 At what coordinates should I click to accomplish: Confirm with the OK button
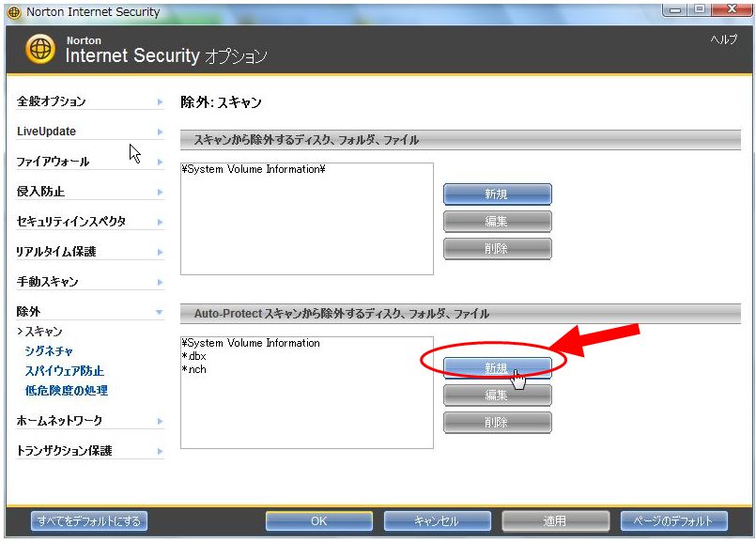(318, 520)
